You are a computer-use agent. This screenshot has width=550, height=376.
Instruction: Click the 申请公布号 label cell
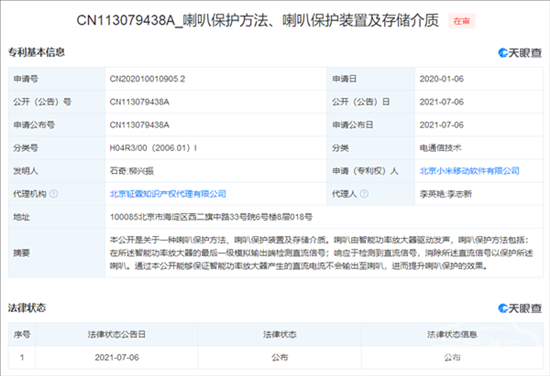(x=57, y=125)
